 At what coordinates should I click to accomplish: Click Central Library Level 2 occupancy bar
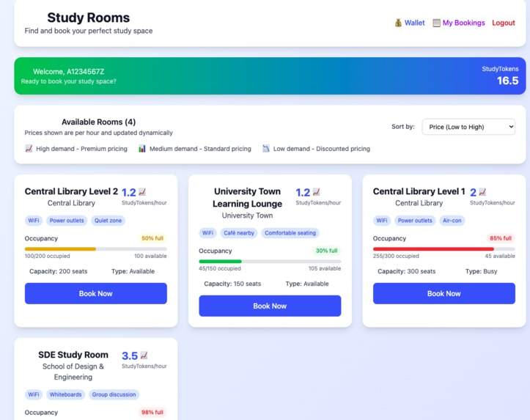[x=95, y=249]
